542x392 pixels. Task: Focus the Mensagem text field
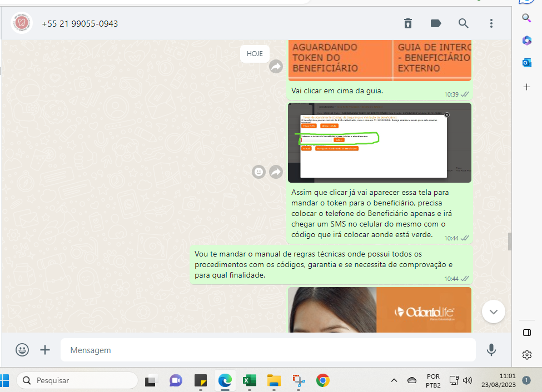point(268,350)
